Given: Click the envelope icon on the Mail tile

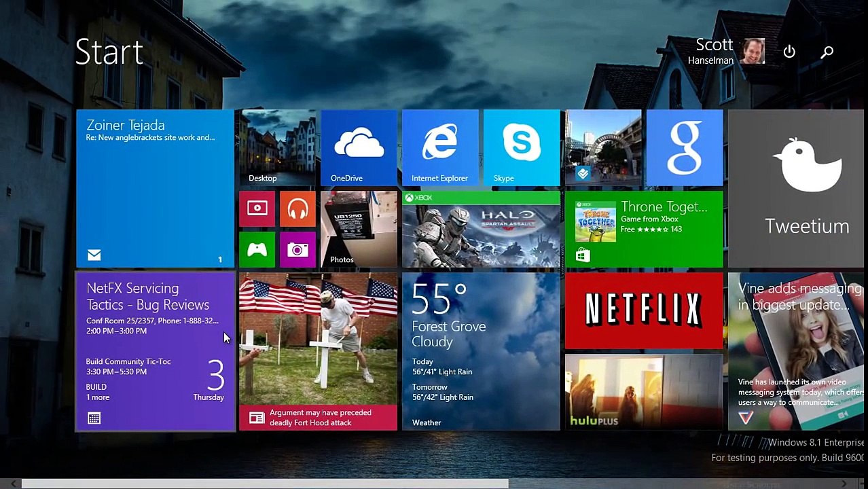Looking at the screenshot, I should (x=94, y=255).
